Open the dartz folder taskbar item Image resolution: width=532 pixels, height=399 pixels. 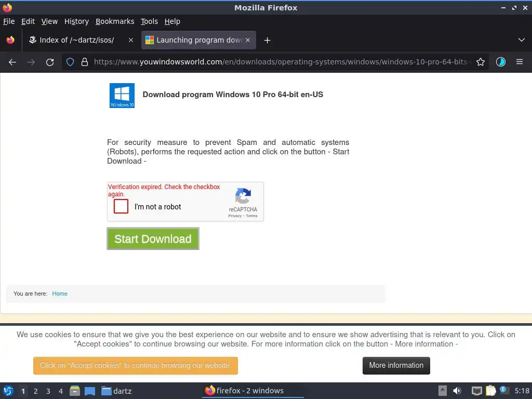tap(116, 391)
